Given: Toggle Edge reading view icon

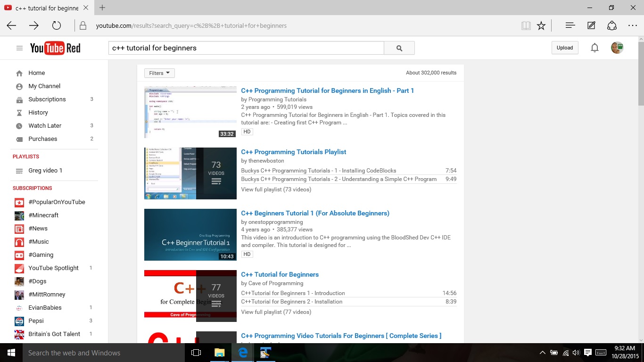Looking at the screenshot, I should (x=526, y=26).
